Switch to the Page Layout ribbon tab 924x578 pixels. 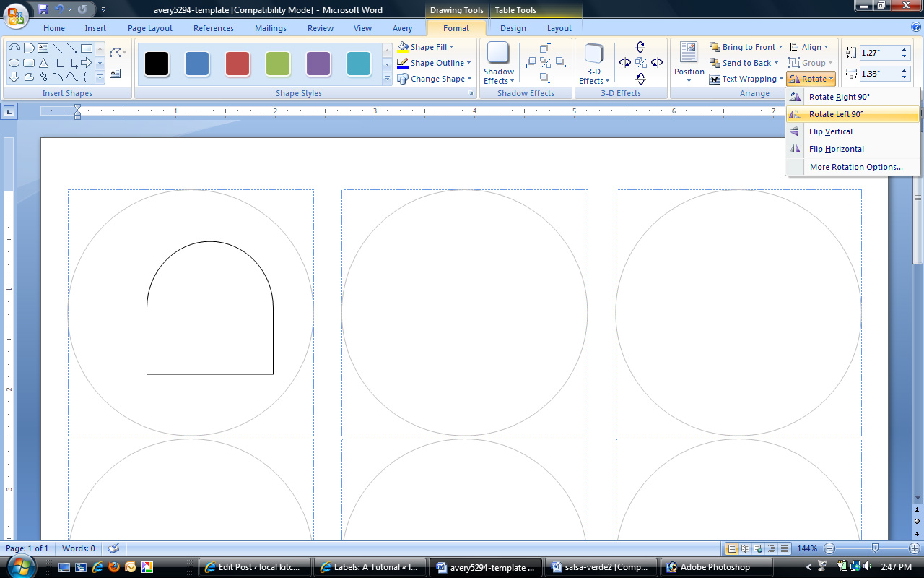tap(150, 28)
